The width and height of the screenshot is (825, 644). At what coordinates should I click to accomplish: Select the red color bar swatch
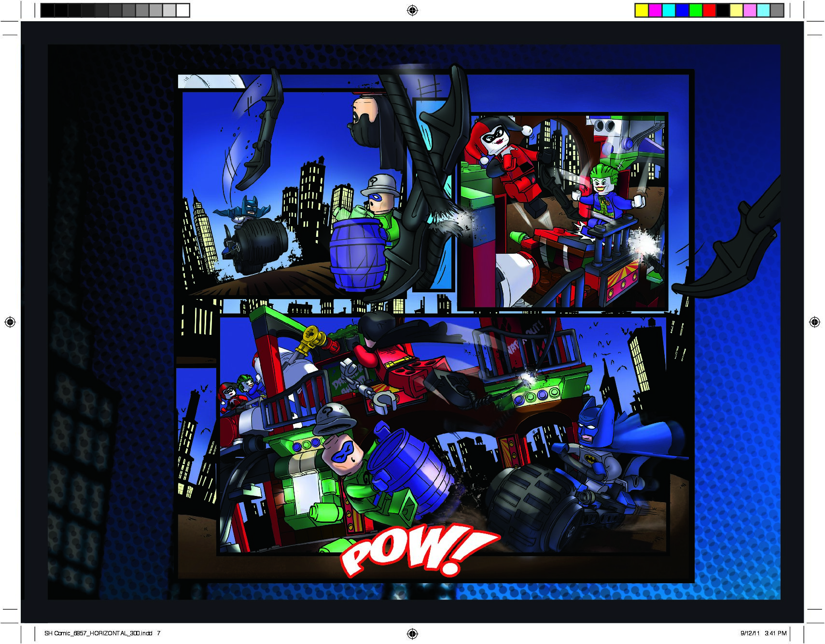coord(709,11)
